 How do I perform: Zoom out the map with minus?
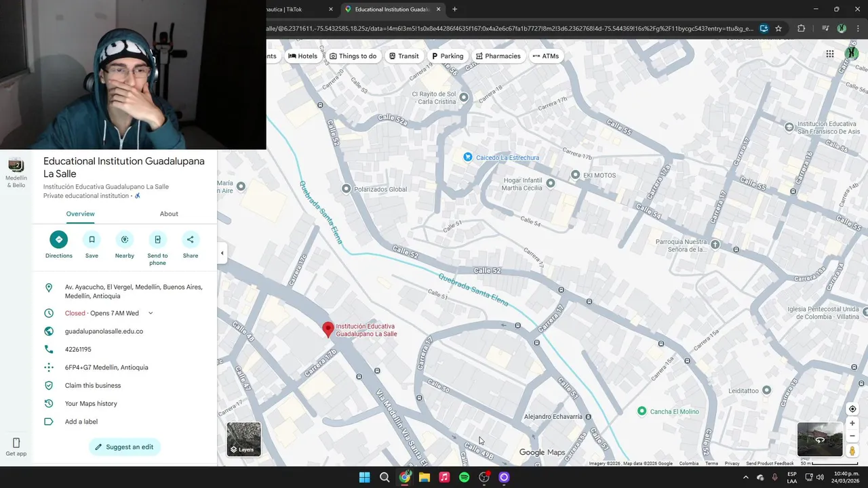(x=852, y=436)
